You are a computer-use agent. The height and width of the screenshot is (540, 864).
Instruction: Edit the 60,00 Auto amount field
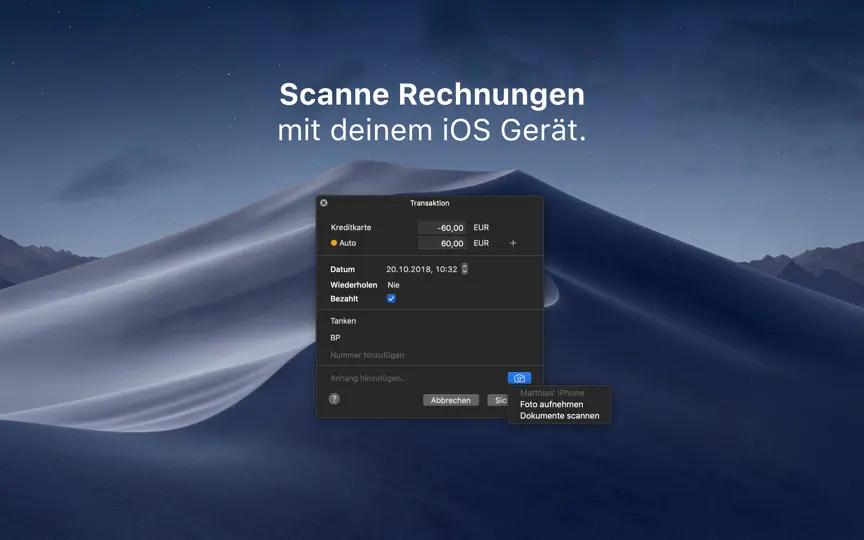click(442, 243)
